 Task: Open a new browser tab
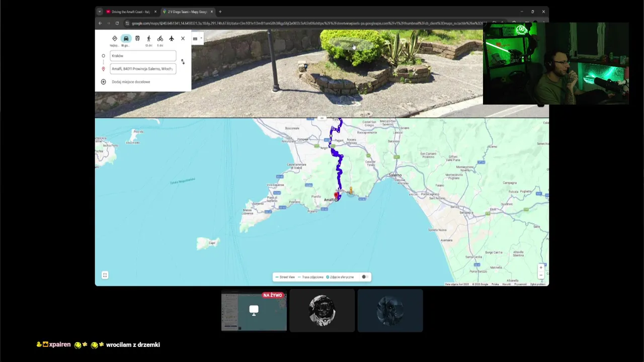[220, 12]
